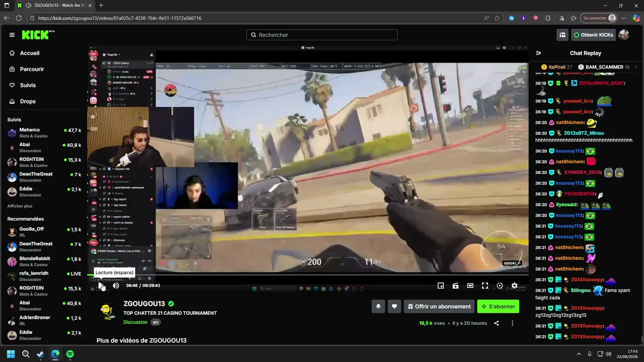Viewport: 644px width, 362px height.
Task: Open Maherco channel in Suivis list
Action: 44,133
